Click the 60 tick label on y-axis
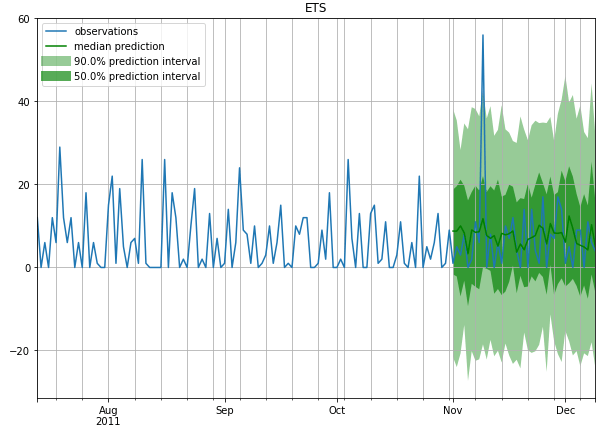The height and width of the screenshot is (433, 608). pyautogui.click(x=22, y=19)
